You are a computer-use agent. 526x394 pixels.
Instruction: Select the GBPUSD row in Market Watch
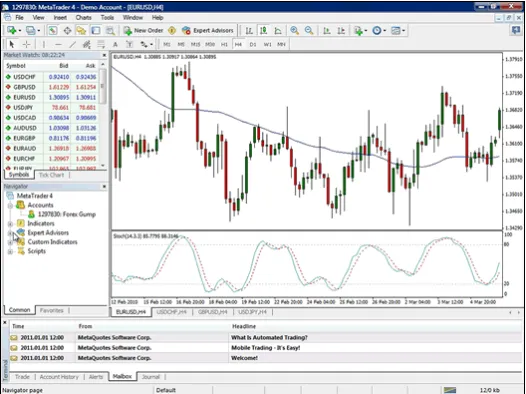[x=51, y=87]
